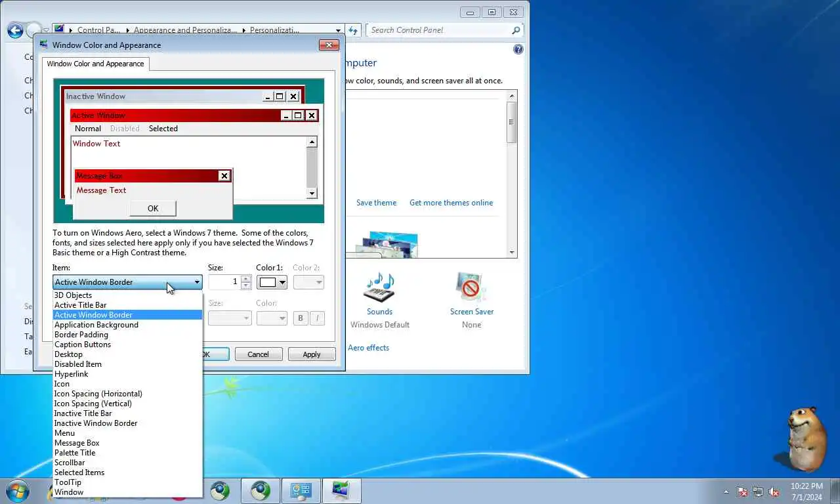This screenshot has height=504, width=840.
Task: Click the Control Panel help question mark icon
Action: click(x=518, y=49)
